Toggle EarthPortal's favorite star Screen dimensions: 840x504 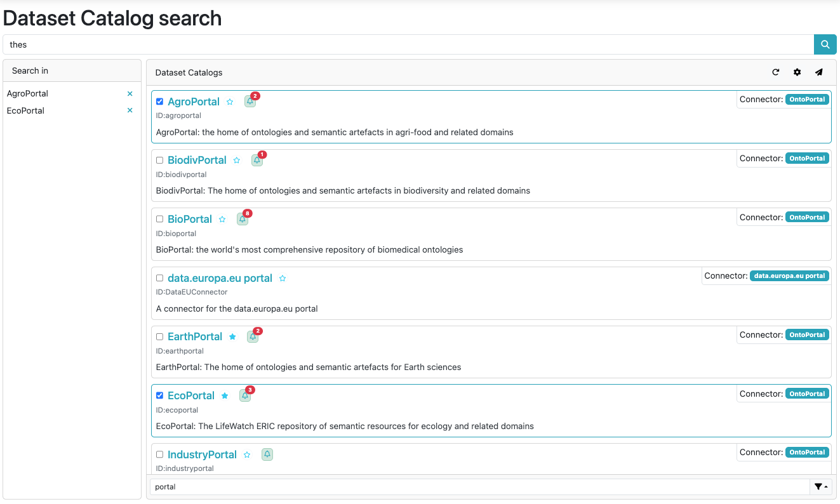232,336
